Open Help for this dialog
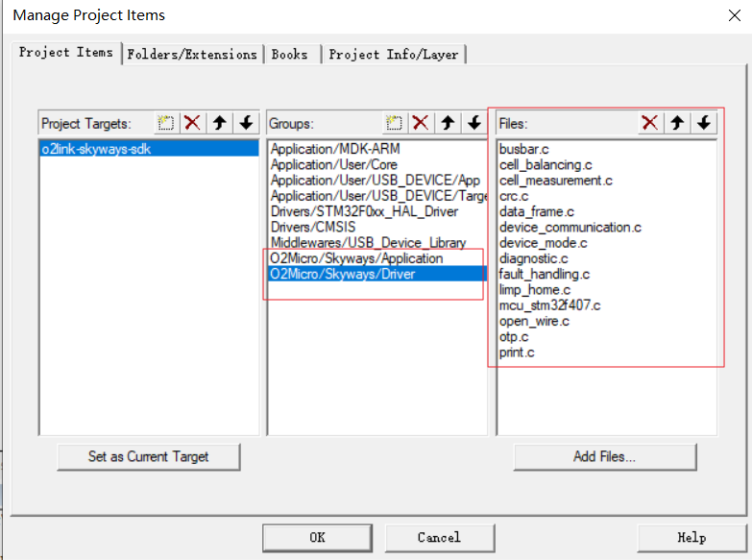This screenshot has height=560, width=752. [691, 538]
